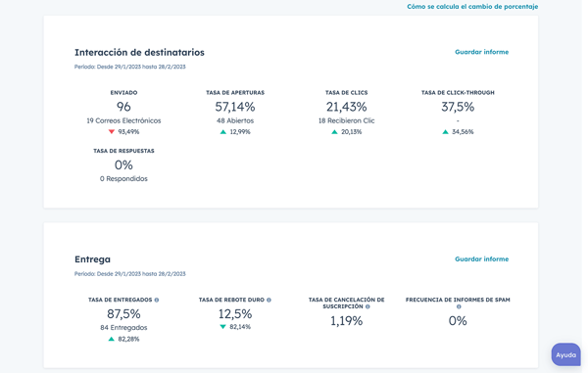Click the TASA DE RESPUESTAS label

(123, 151)
